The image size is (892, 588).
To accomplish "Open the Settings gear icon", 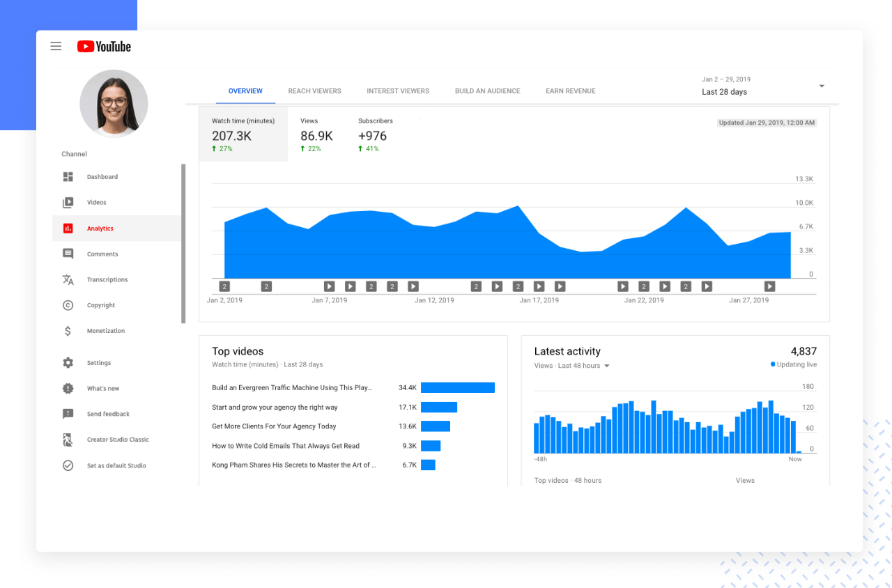I will point(68,363).
